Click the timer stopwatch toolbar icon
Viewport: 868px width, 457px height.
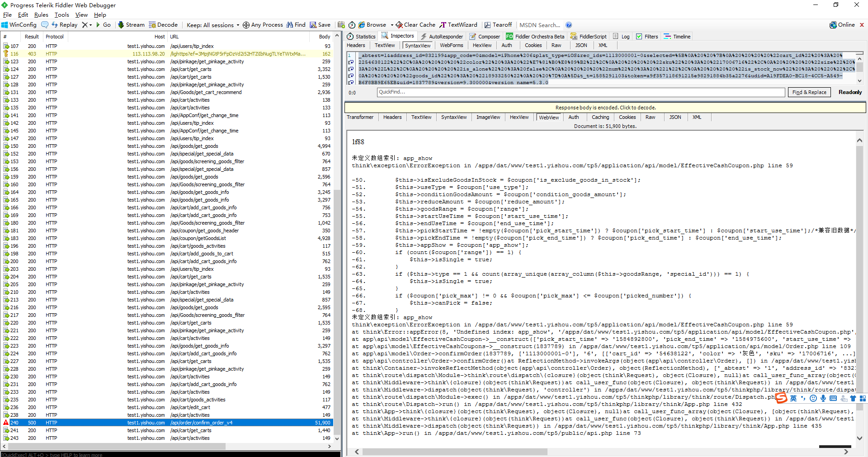pyautogui.click(x=352, y=25)
